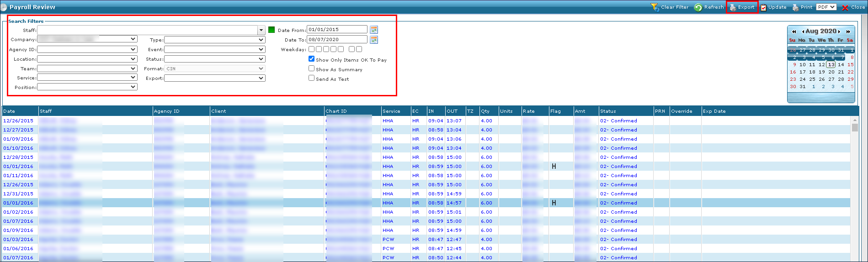Sort by the Chart ID column header
This screenshot has height=262, width=868.
(336, 111)
